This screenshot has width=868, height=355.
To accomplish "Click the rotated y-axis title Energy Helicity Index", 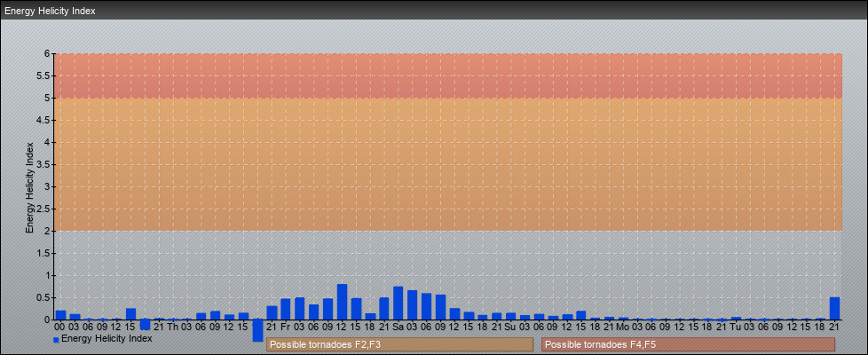I will (x=30, y=187).
